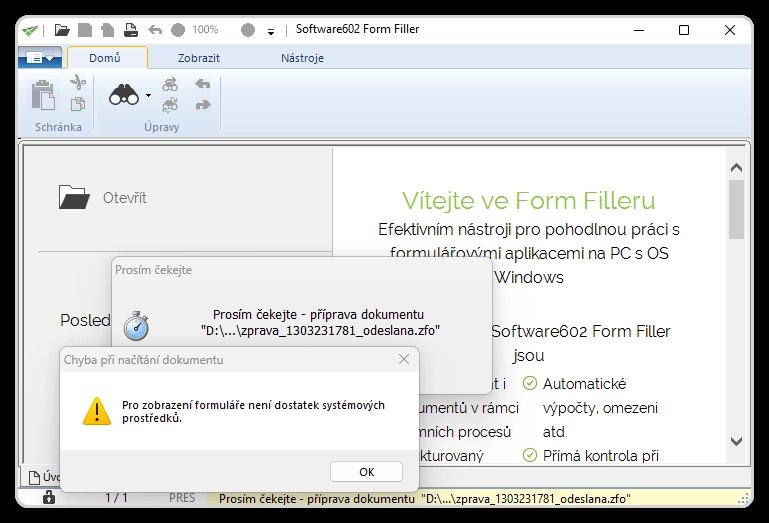769x523 pixels.
Task: Close the Software602 Form Filler window
Action: click(x=730, y=30)
